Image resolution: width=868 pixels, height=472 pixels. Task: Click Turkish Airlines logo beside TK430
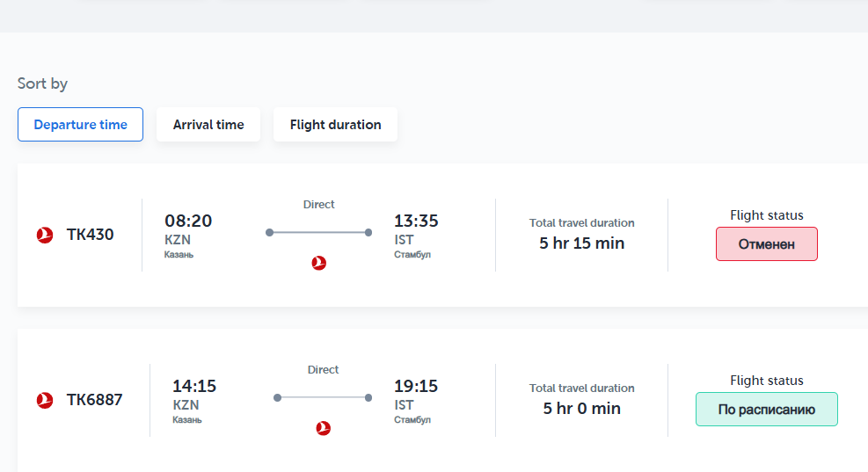45,236
